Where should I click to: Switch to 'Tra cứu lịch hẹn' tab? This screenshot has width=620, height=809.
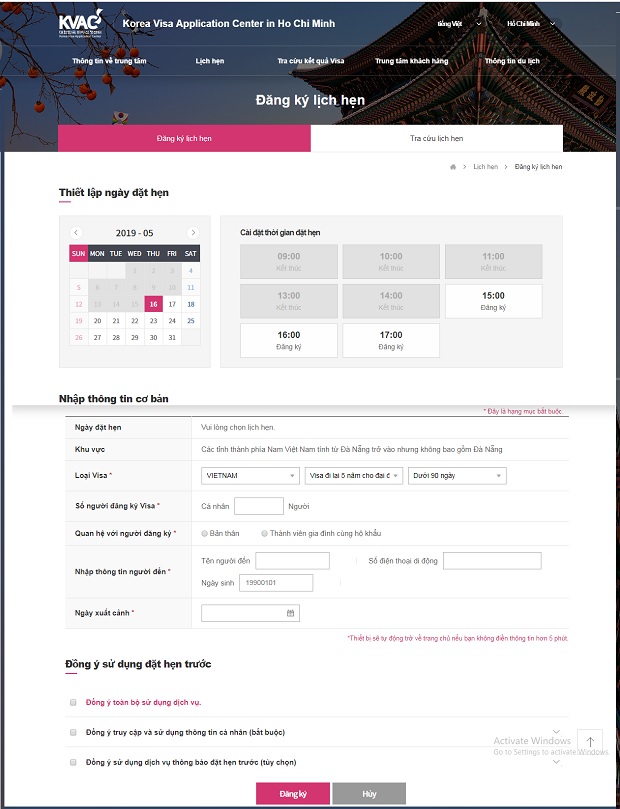coord(436,138)
